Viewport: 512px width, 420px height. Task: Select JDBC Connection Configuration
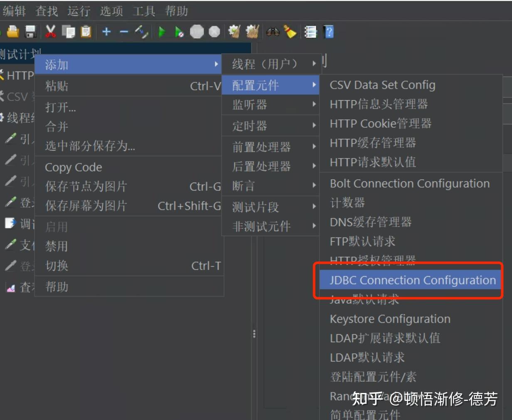click(411, 280)
